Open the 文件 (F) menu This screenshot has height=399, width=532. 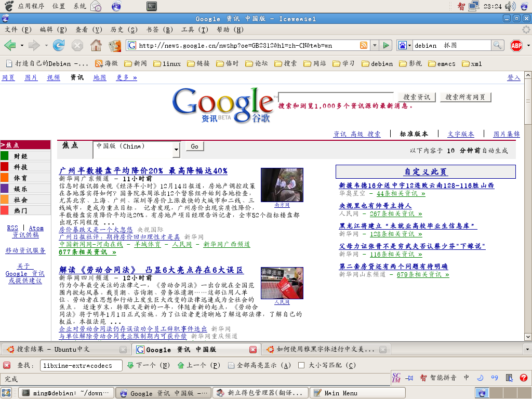pos(18,30)
